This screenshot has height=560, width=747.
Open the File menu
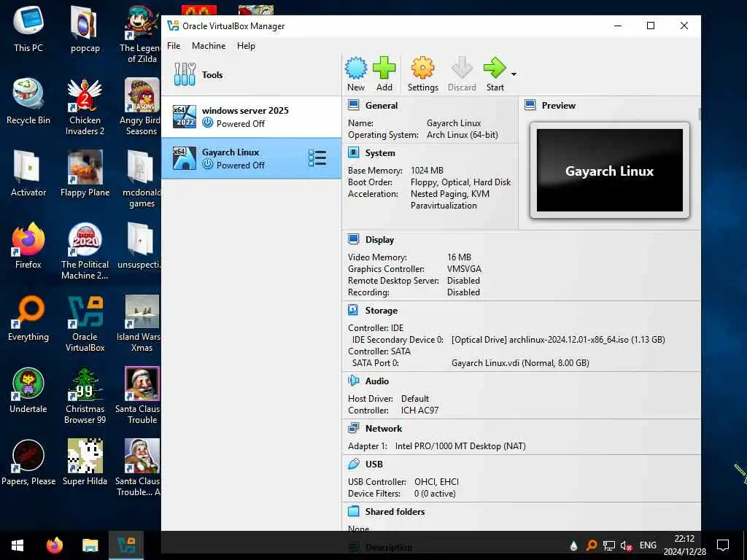pos(174,46)
